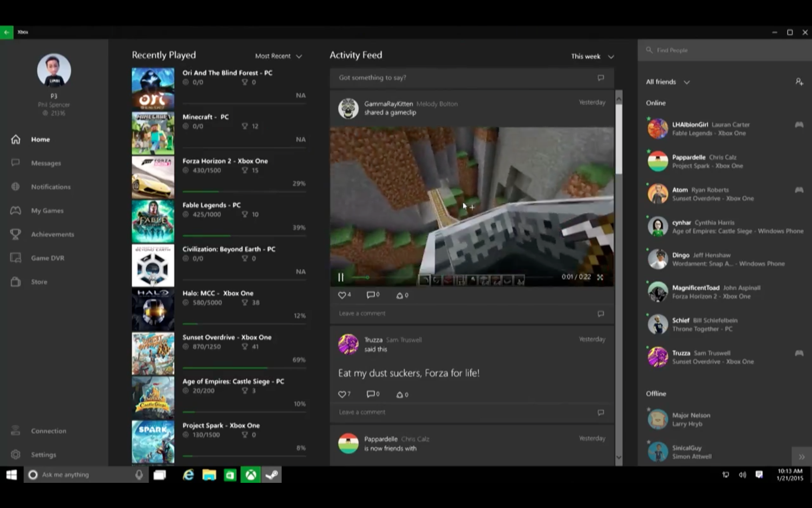Click the Connection icon in sidebar

(x=15, y=431)
